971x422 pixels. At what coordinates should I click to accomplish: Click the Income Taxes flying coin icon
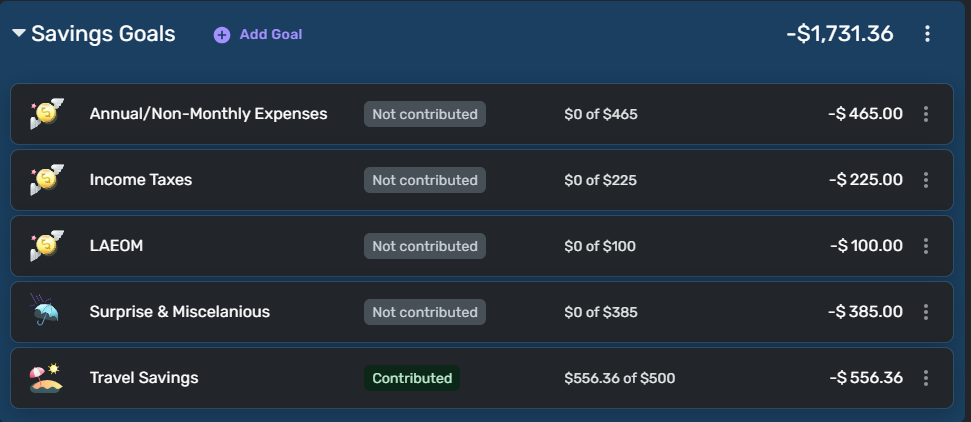tap(46, 180)
